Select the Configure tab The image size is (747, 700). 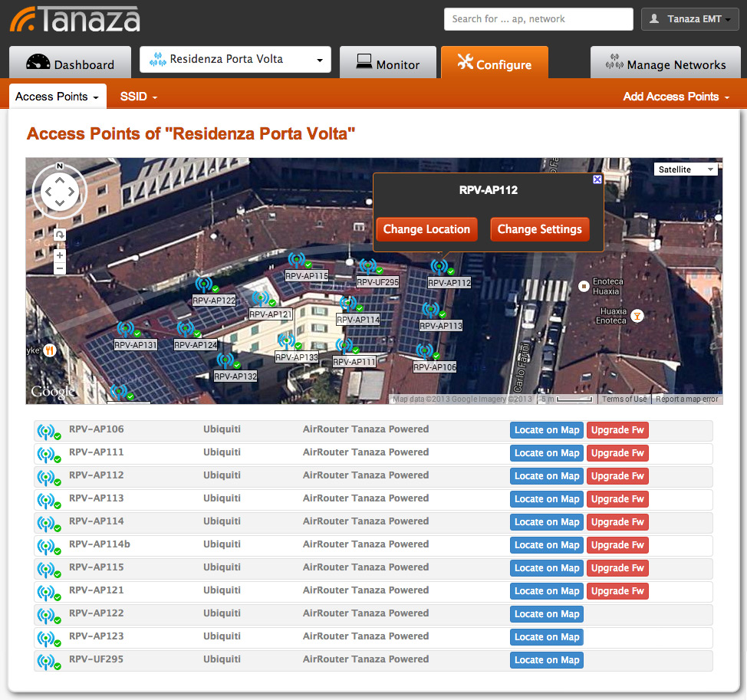click(495, 62)
